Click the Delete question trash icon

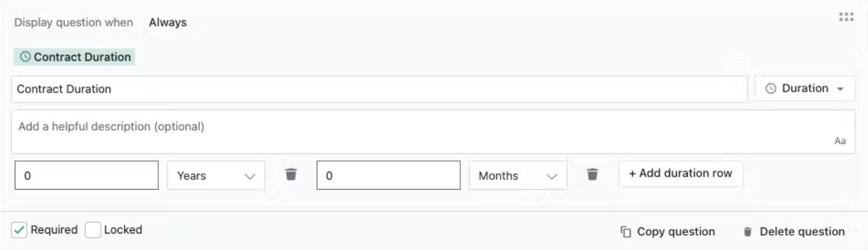747,232
